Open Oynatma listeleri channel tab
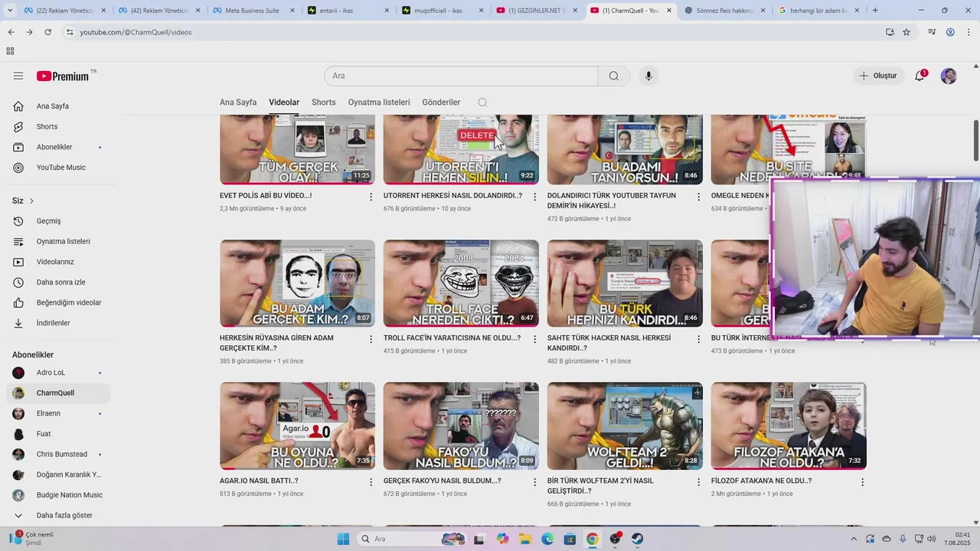Screen dimensions: 980x551 click(x=379, y=103)
